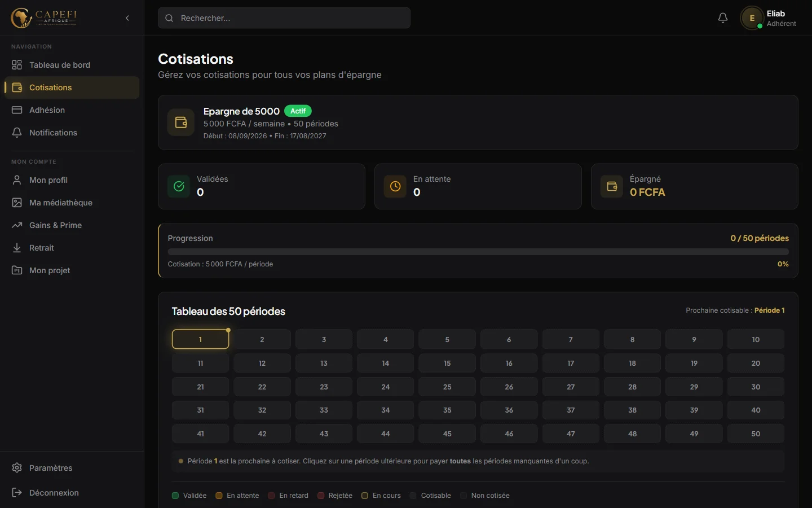Click the '0 / 50 périodes' text
Image resolution: width=812 pixels, height=508 pixels.
[x=760, y=238]
